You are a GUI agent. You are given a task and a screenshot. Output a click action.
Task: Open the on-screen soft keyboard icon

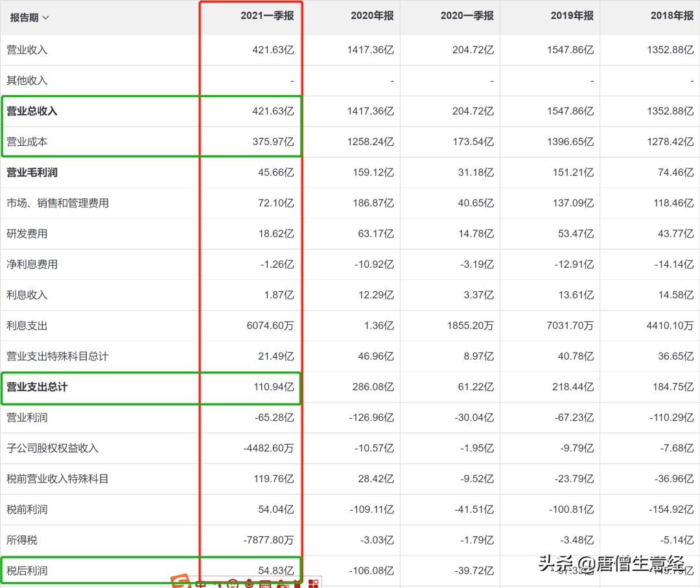click(266, 583)
